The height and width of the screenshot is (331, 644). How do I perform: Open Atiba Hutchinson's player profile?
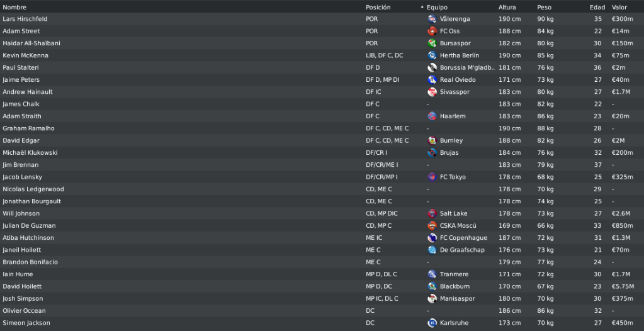(x=28, y=238)
